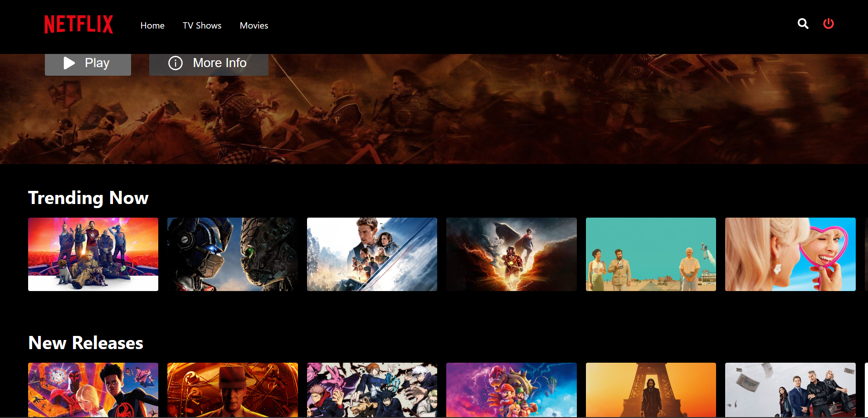Go to the Home menu item
868x418 pixels.
coord(152,26)
